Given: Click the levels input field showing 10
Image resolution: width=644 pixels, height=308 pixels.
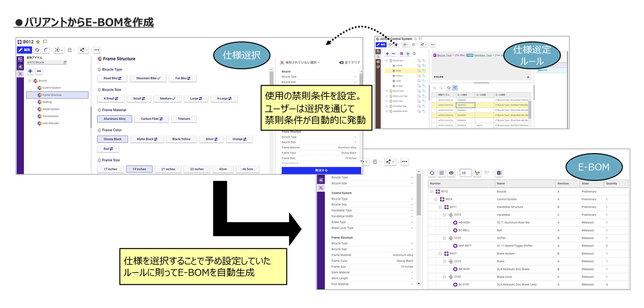Looking at the screenshot, I should (x=464, y=173).
